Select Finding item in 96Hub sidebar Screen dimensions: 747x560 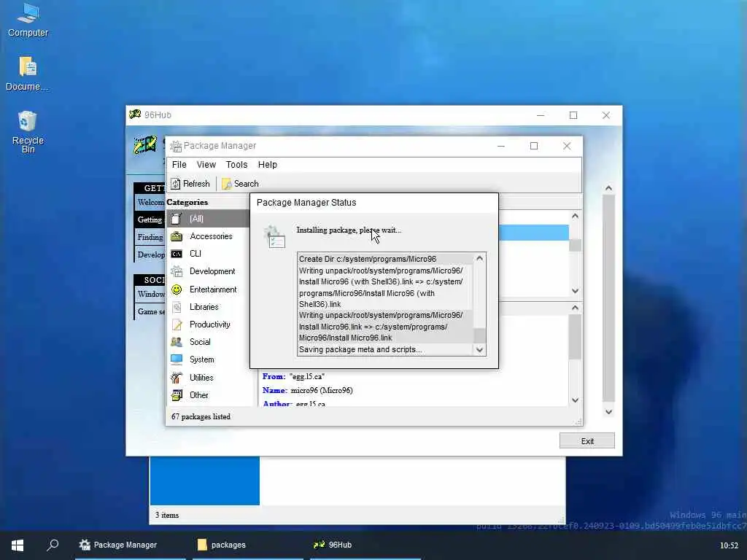click(x=150, y=237)
